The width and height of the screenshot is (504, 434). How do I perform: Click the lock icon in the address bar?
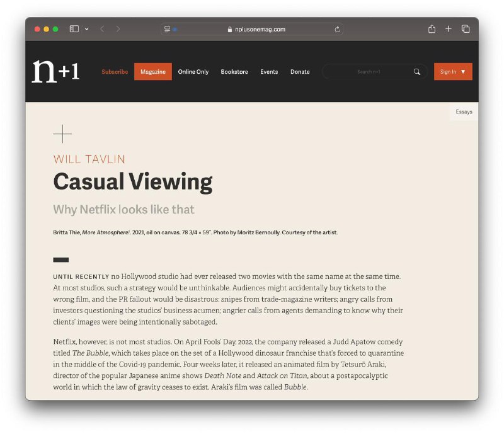click(x=229, y=29)
